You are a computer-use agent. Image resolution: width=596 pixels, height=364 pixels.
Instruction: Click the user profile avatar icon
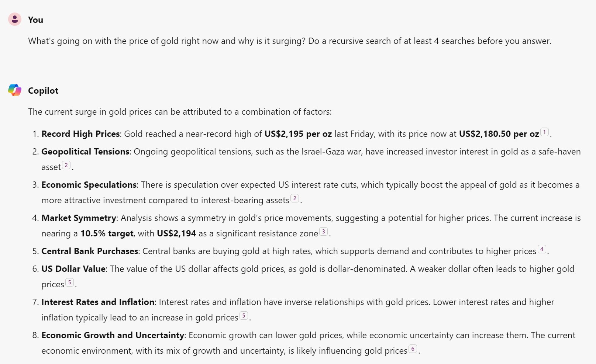click(x=15, y=19)
